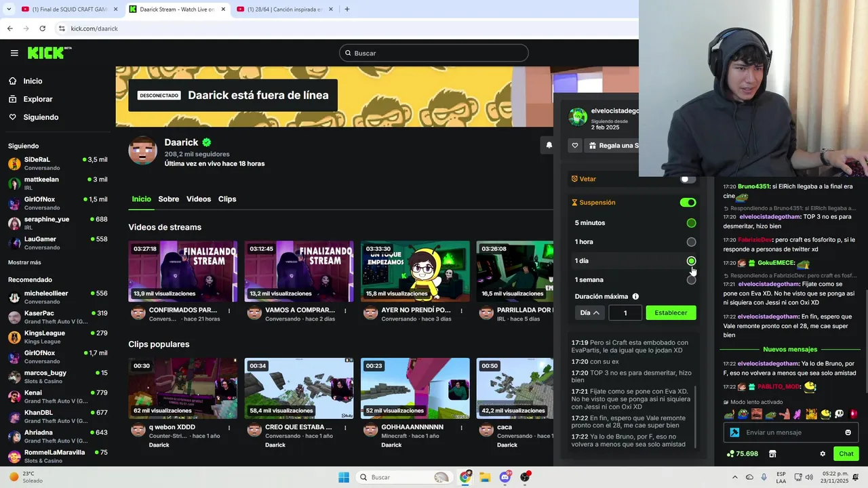Go to Inicio in the sidebar
The height and width of the screenshot is (488, 868).
(33, 81)
